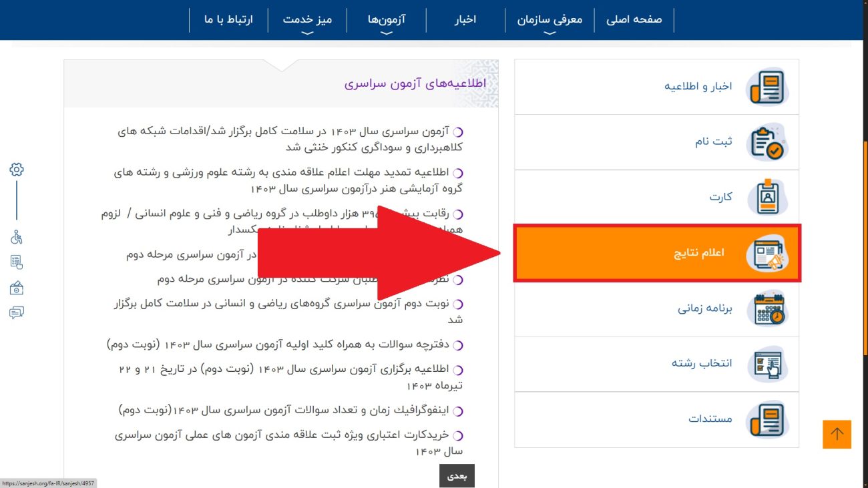Click the مستندات documents icon
The image size is (868, 488).
click(767, 419)
